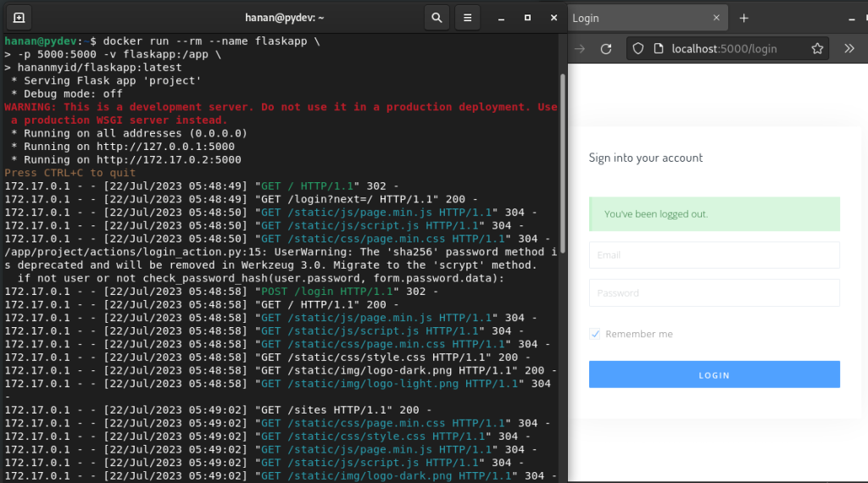Go forward in browser history
This screenshot has width=868, height=483.
point(580,48)
